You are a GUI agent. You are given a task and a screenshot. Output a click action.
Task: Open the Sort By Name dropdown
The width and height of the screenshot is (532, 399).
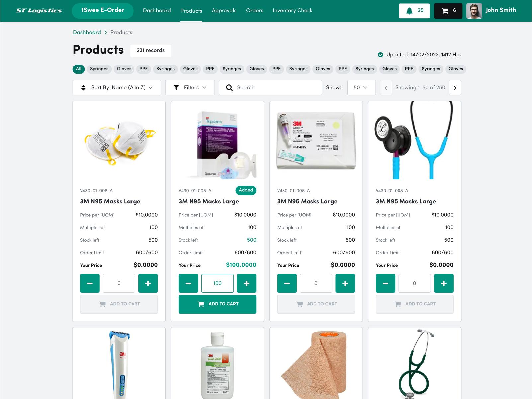(x=117, y=88)
